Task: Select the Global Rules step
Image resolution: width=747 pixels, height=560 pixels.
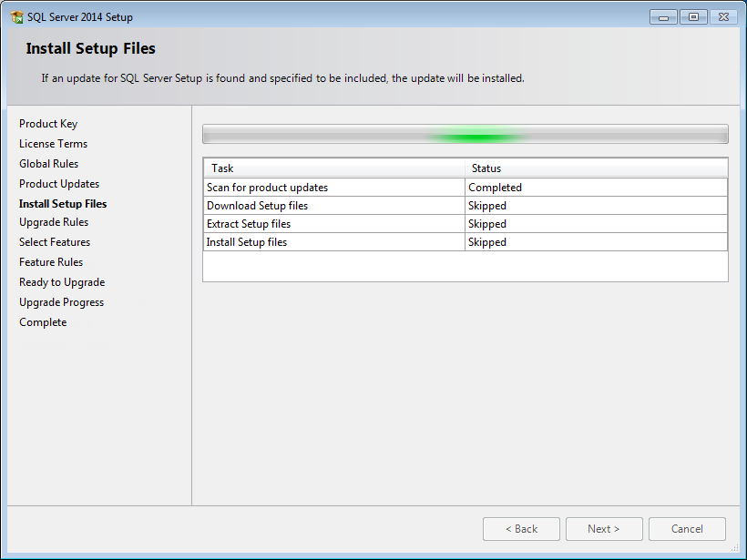Action: coord(48,164)
